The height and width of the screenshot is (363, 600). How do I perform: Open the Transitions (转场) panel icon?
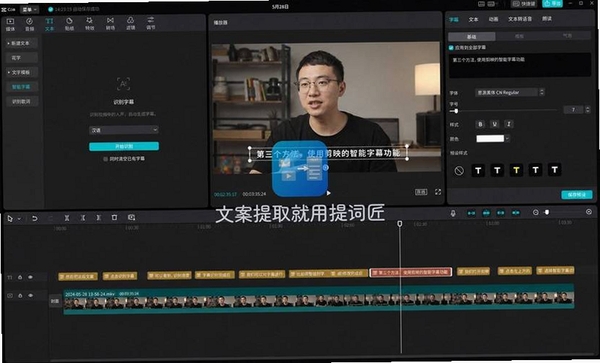coord(110,24)
